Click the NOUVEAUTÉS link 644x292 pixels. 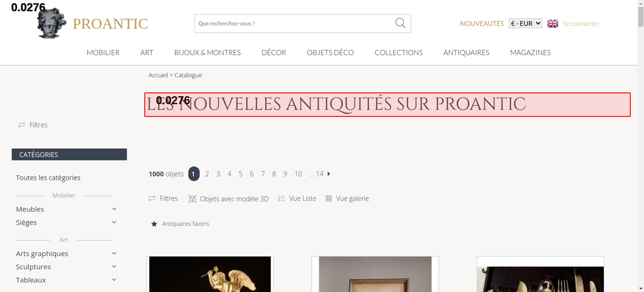click(x=482, y=23)
